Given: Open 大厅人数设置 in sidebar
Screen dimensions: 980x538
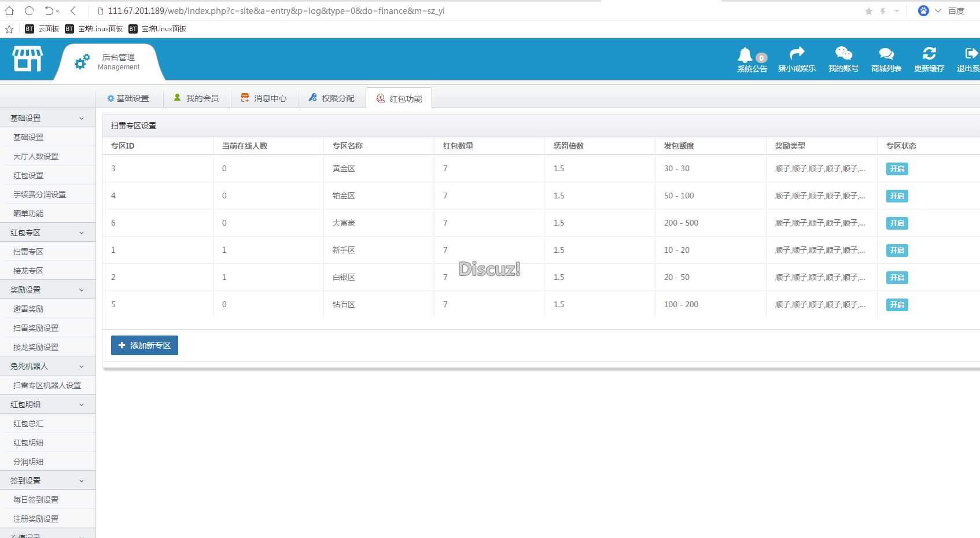Looking at the screenshot, I should click(36, 156).
